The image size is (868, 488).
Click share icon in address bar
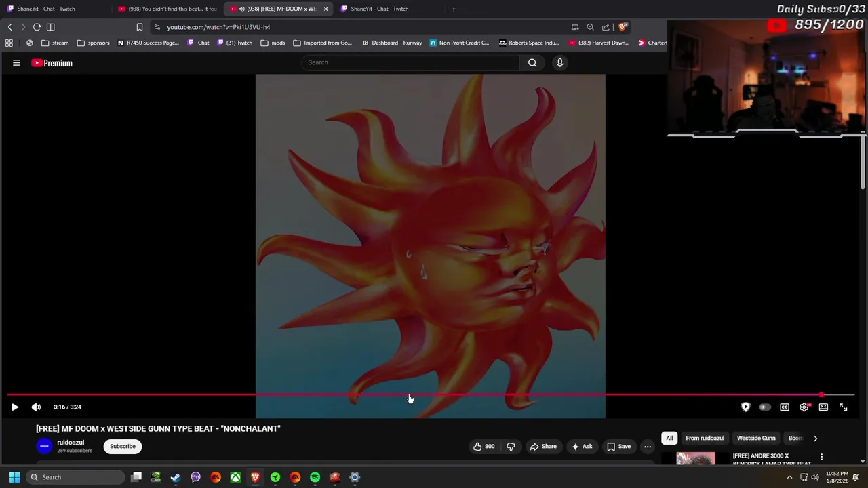[x=606, y=27]
